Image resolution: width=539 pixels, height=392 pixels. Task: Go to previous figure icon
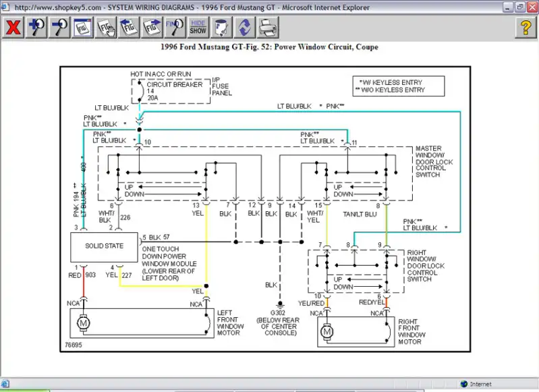point(129,27)
